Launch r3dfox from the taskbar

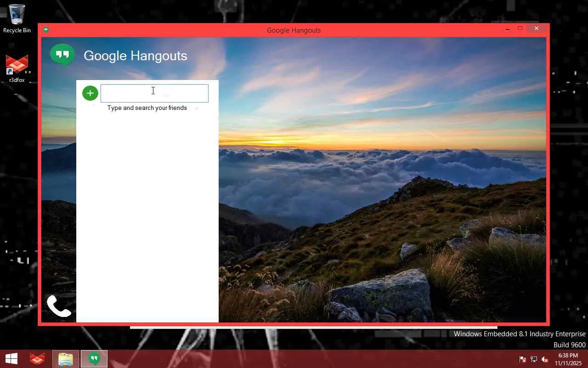[37, 359]
